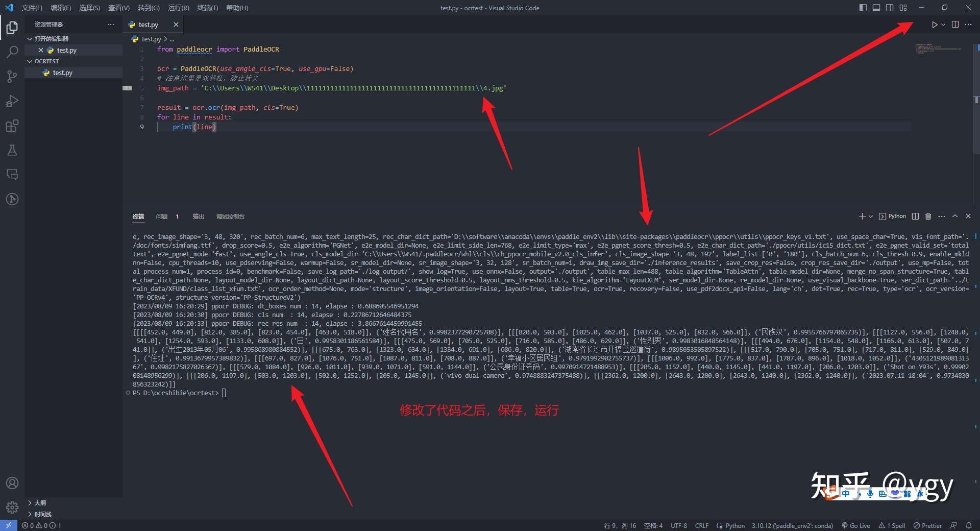This screenshot has width=980, height=531.
Task: Open errors and warnings count in status bar
Action: coord(41,525)
